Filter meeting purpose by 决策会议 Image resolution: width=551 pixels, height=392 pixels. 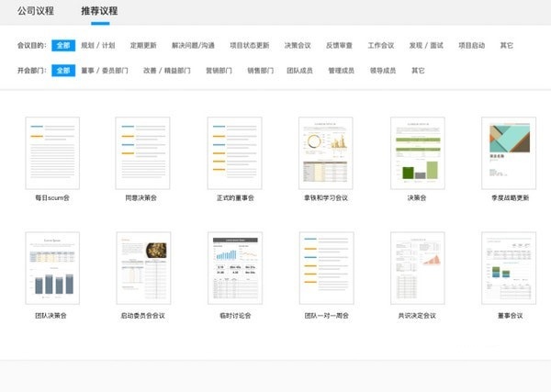pos(298,45)
